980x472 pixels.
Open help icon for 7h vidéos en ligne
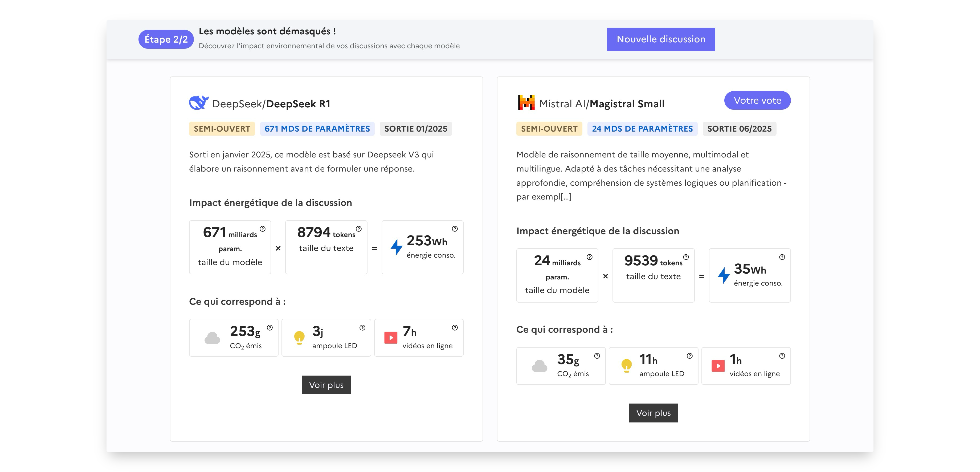click(x=455, y=327)
